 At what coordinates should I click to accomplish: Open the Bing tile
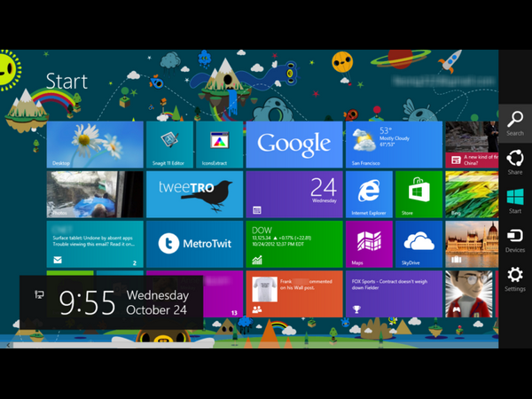472,194
